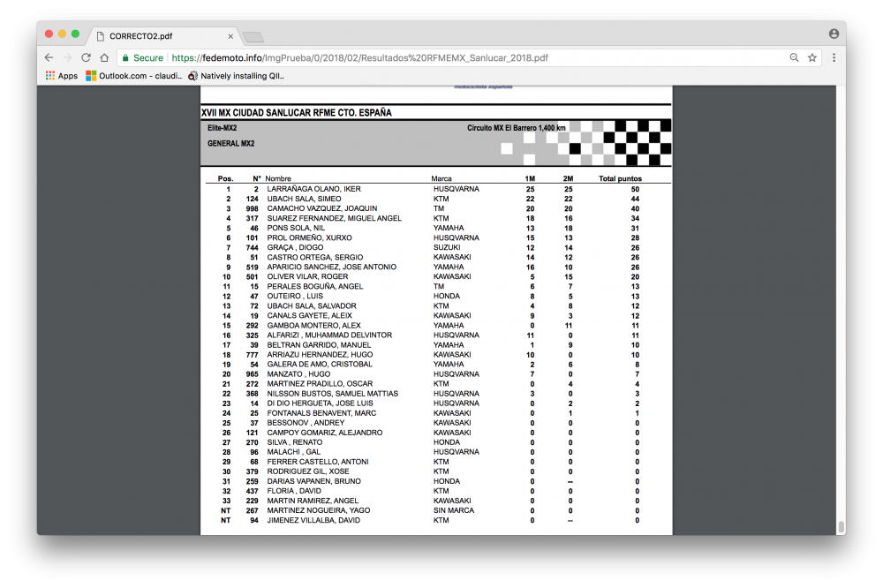The height and width of the screenshot is (588, 883).
Task: Click the green secure padlock icon
Action: point(125,57)
